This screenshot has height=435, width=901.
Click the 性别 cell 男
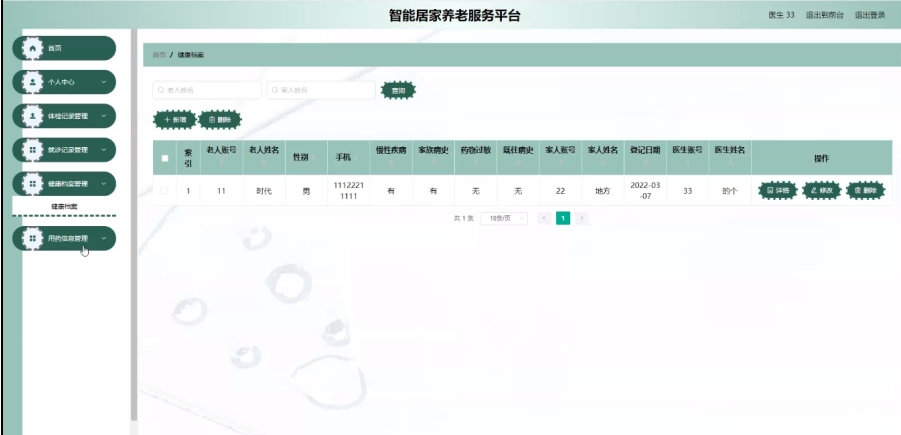(306, 191)
